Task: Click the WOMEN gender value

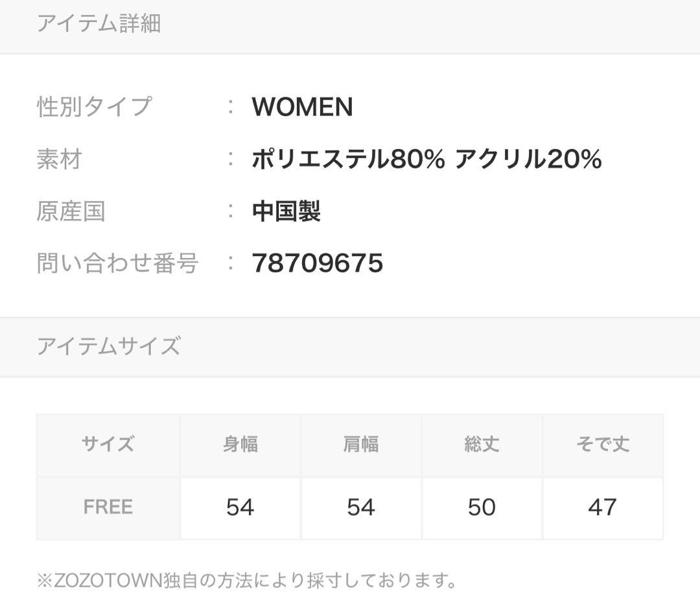Action: click(x=302, y=107)
